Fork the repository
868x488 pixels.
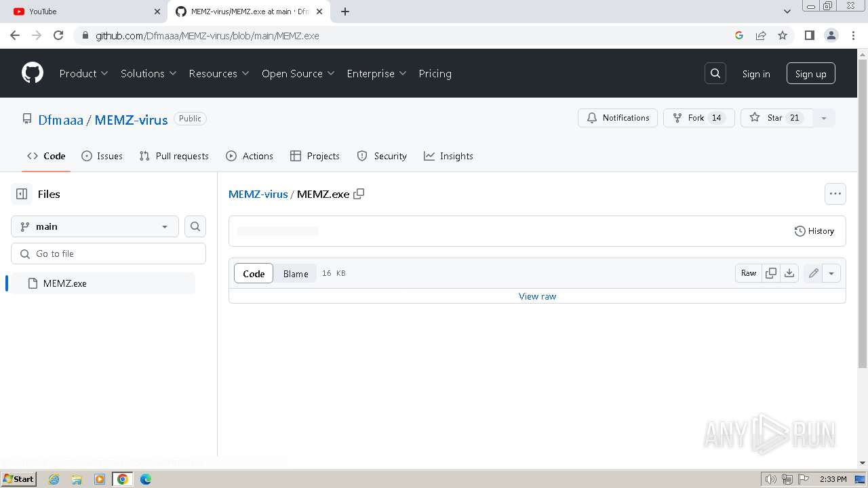click(x=698, y=118)
